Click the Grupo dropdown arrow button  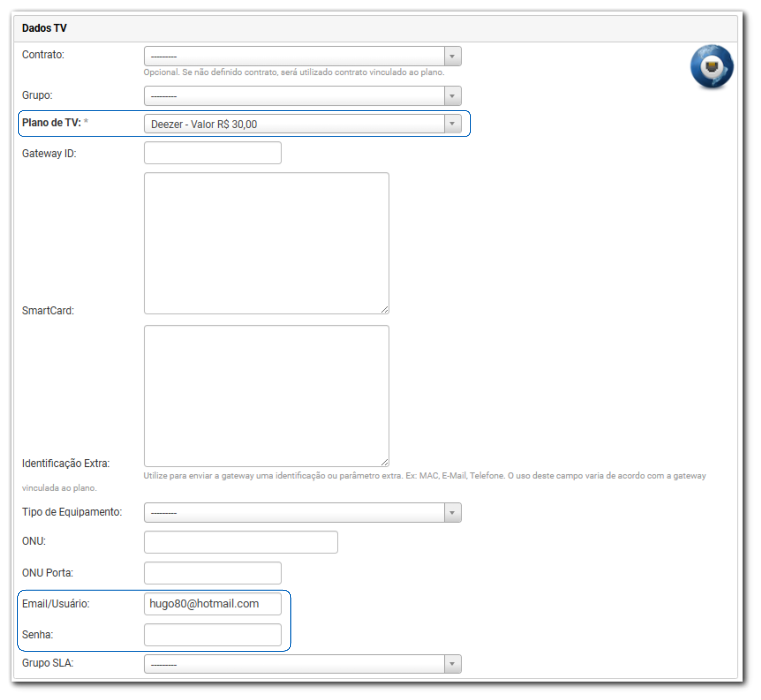(x=452, y=96)
